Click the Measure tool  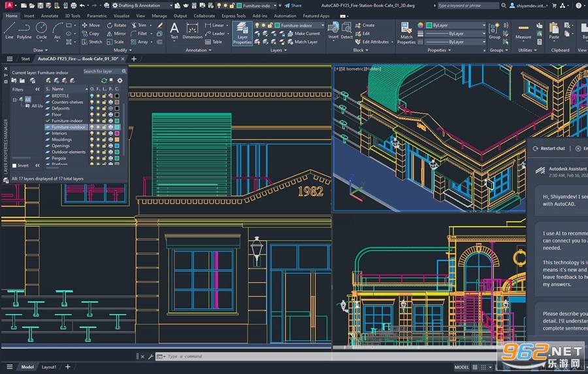(523, 31)
